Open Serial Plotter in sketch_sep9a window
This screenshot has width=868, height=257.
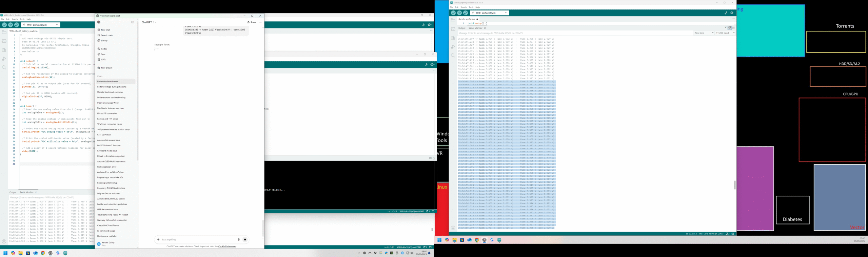coord(726,13)
